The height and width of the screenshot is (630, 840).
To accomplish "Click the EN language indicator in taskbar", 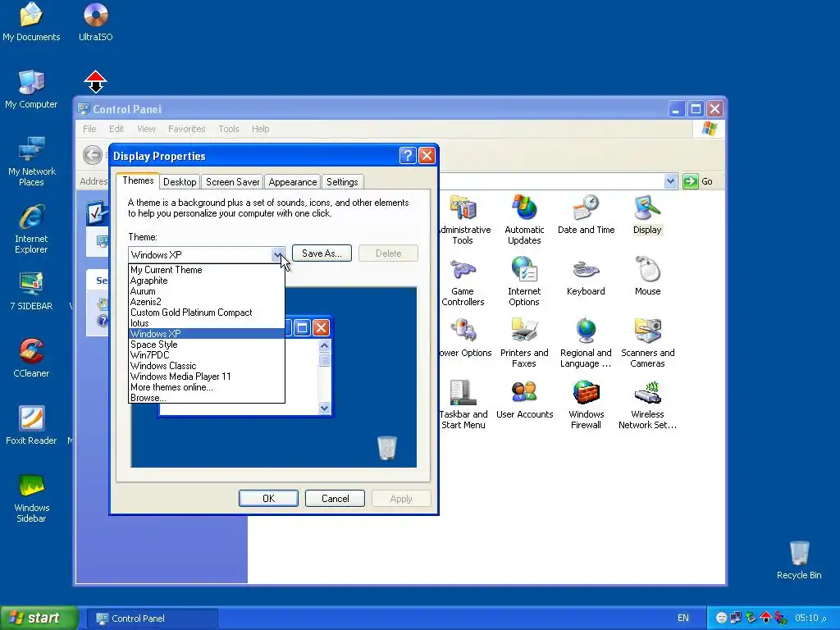I will (683, 618).
